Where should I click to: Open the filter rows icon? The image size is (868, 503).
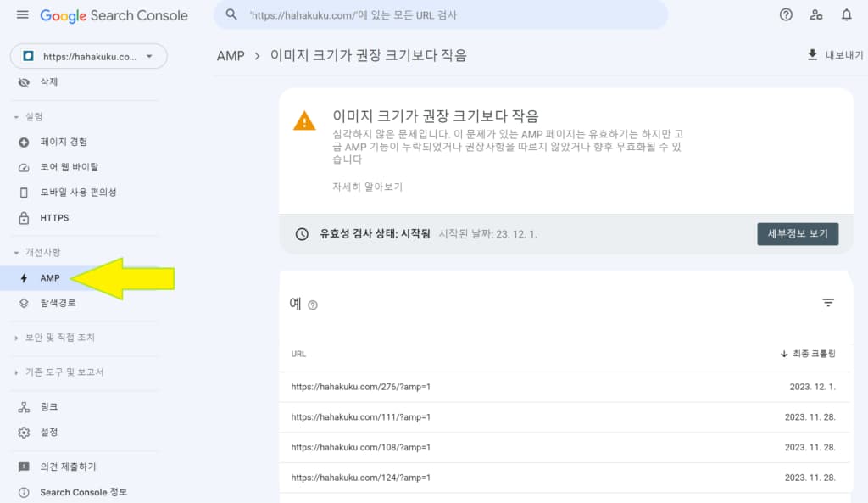click(828, 303)
